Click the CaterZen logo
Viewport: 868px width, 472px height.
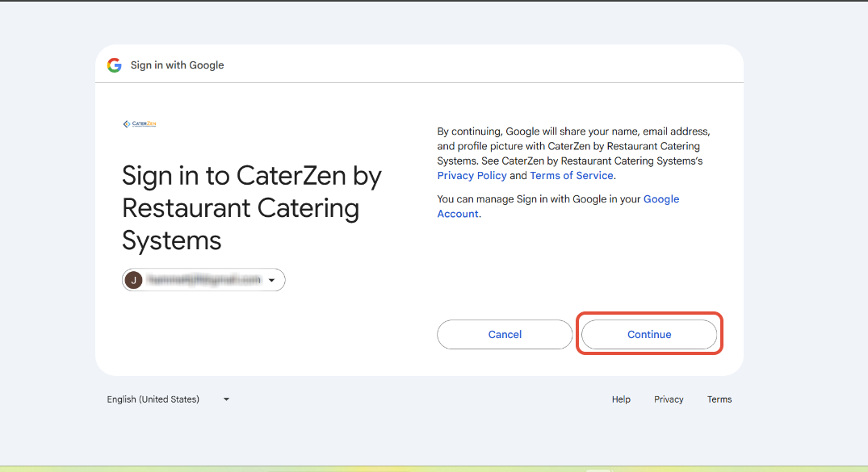click(x=140, y=124)
